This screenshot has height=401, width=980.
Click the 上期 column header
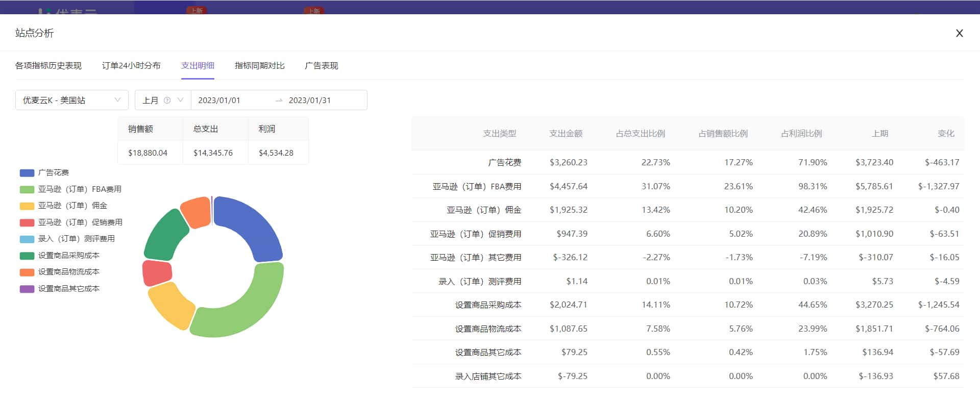pos(880,134)
